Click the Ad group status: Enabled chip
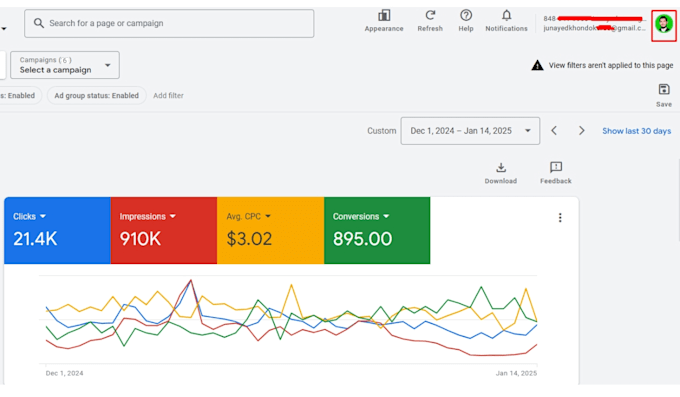 97,95
